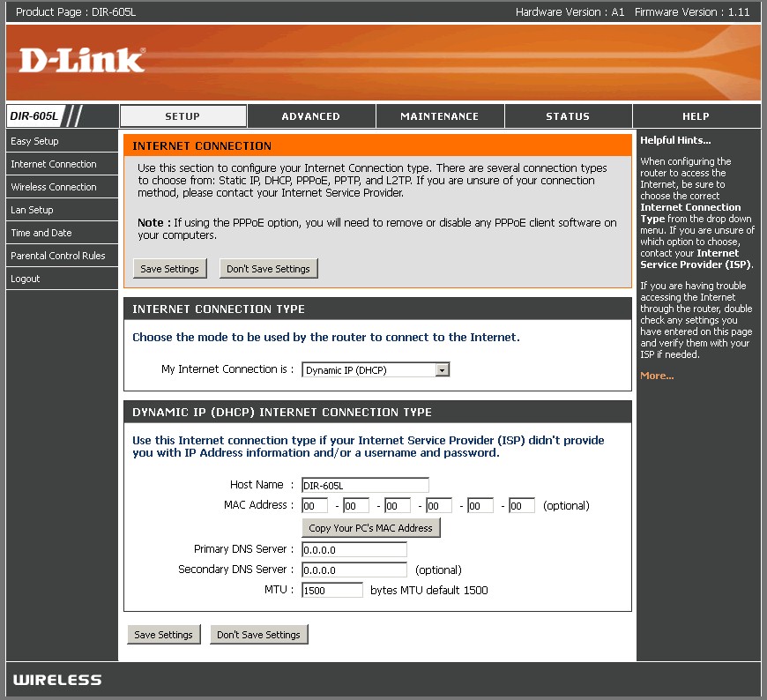Click the bottom Don't Save Settings button
767x700 pixels.
pyautogui.click(x=259, y=635)
